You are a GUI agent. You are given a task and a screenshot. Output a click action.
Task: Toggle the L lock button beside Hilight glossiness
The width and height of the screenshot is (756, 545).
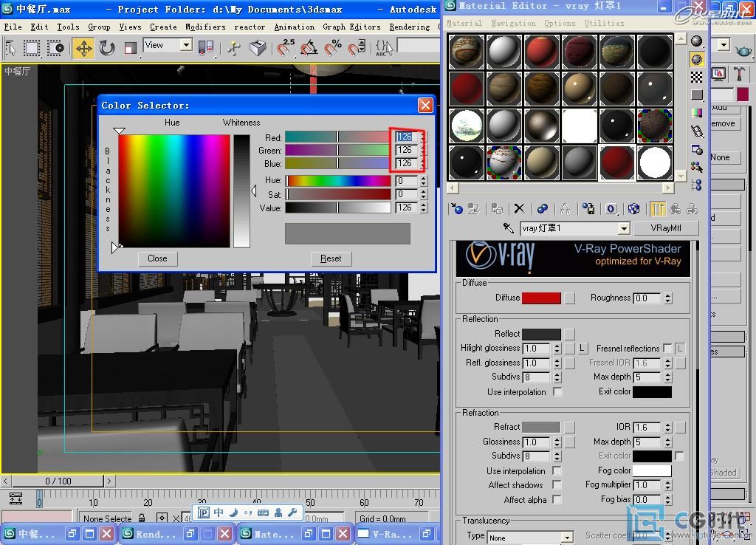(x=582, y=348)
